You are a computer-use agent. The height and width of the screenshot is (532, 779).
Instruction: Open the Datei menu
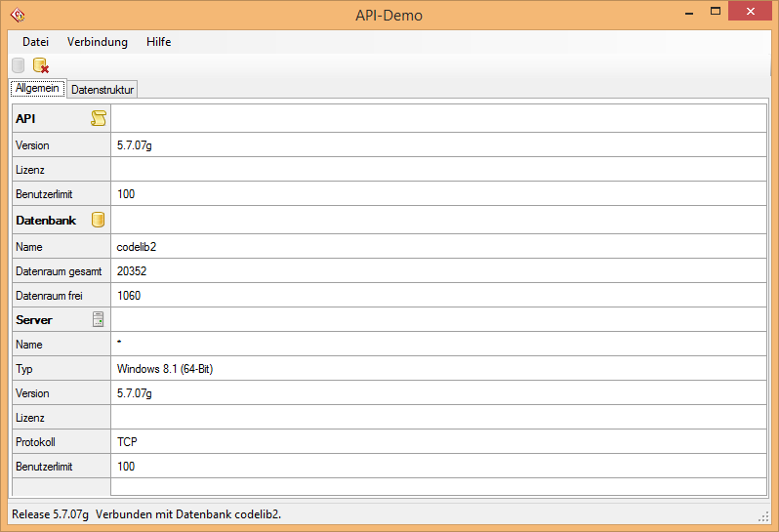pos(35,42)
